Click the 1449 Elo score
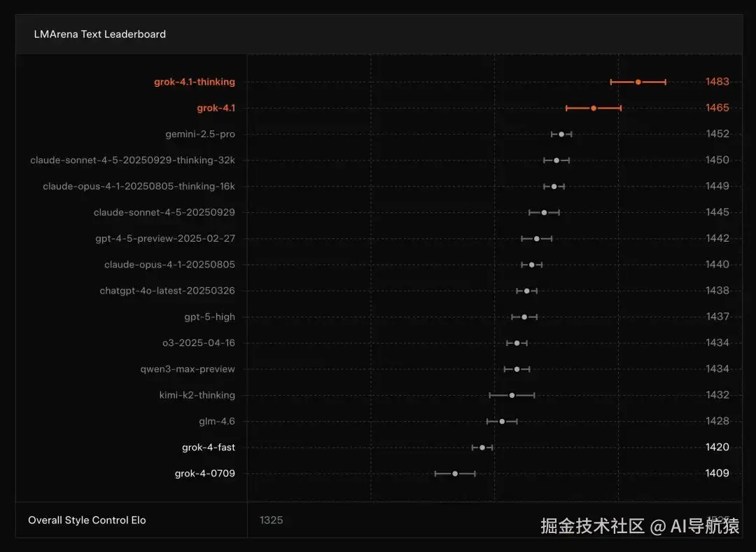 (x=717, y=186)
